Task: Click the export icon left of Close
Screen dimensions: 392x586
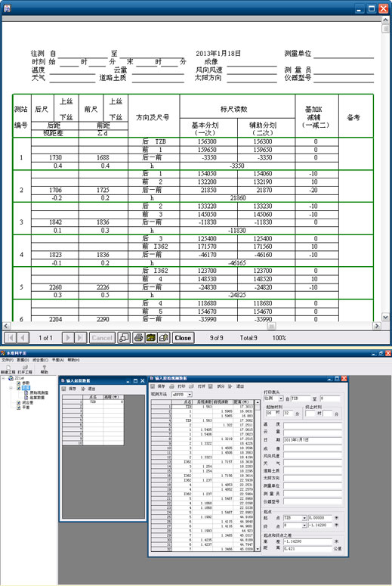Action: [163, 338]
